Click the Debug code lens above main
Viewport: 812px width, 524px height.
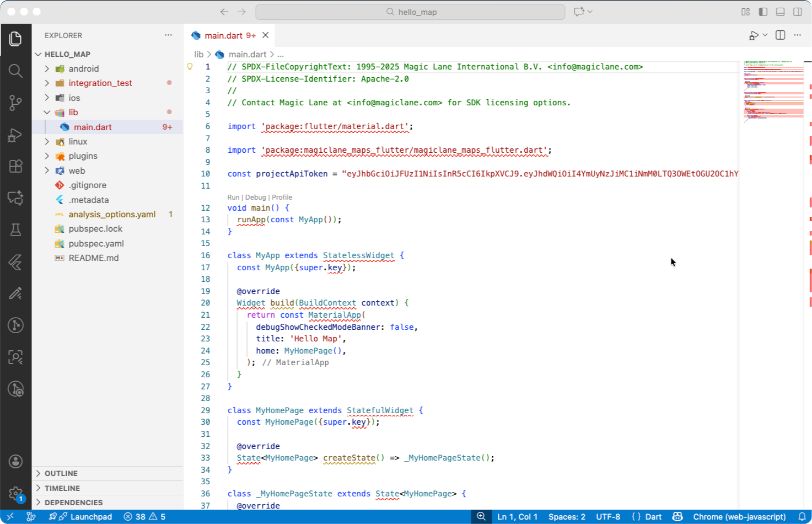tap(255, 197)
